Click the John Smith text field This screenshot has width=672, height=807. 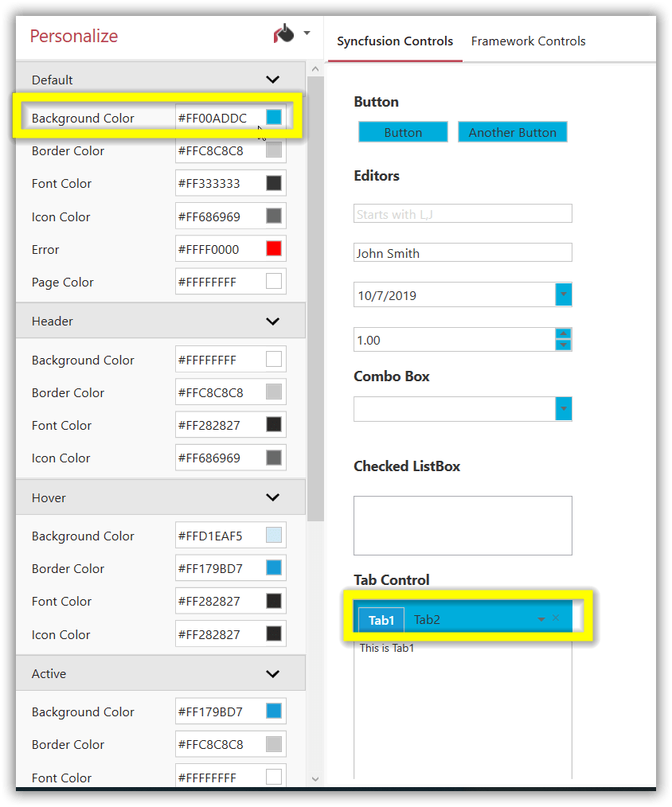463,252
